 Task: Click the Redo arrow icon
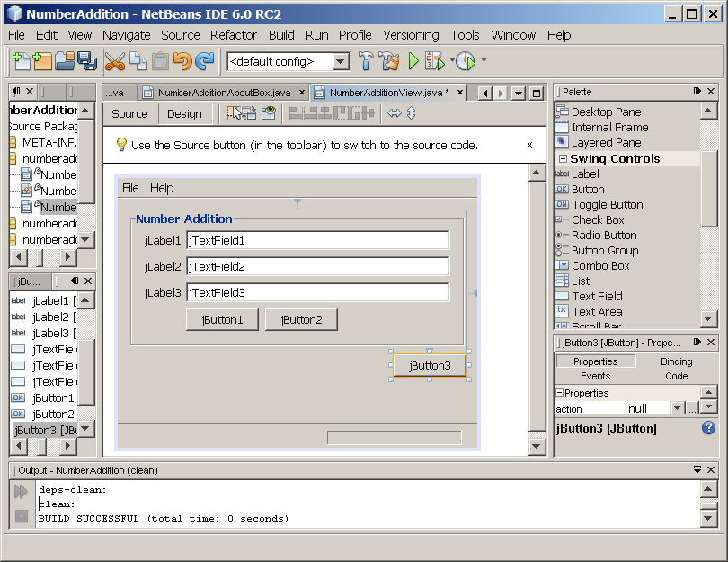point(204,61)
